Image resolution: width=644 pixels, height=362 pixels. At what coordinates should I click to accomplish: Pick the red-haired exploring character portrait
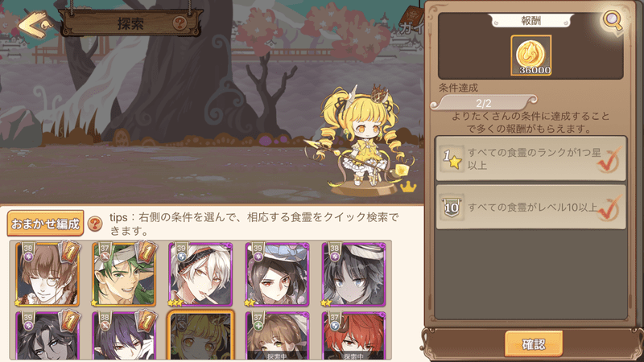(353, 335)
